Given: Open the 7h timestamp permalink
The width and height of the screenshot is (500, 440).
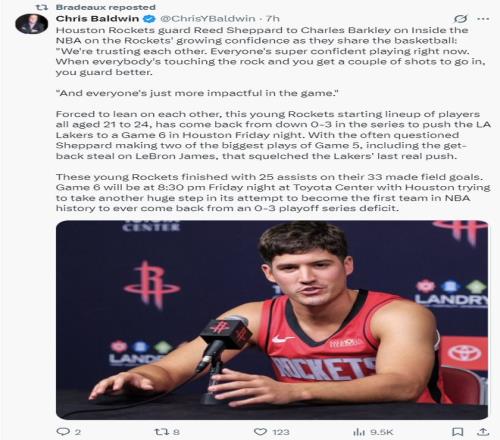Looking at the screenshot, I should tap(272, 19).
